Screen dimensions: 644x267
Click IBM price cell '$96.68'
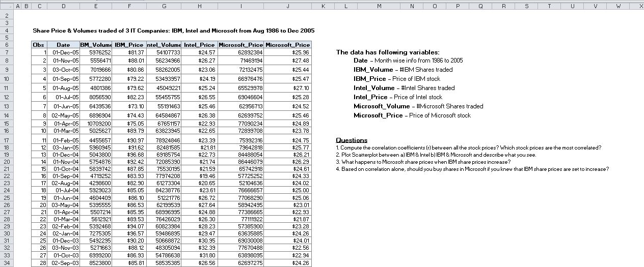click(128, 155)
